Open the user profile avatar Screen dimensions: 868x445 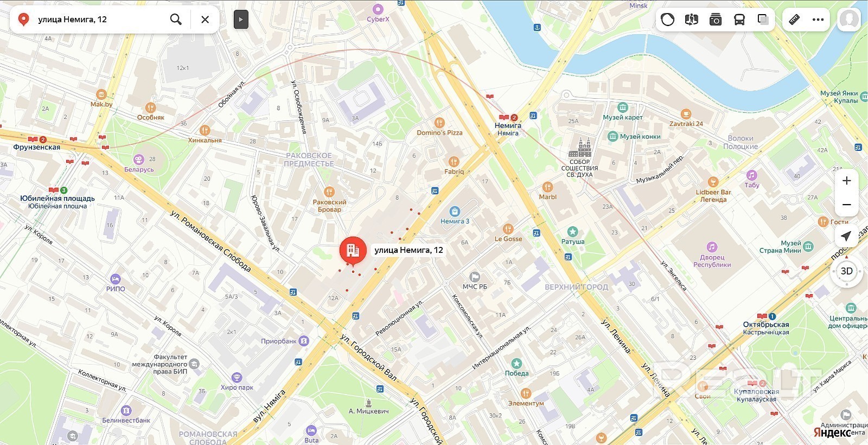click(849, 20)
